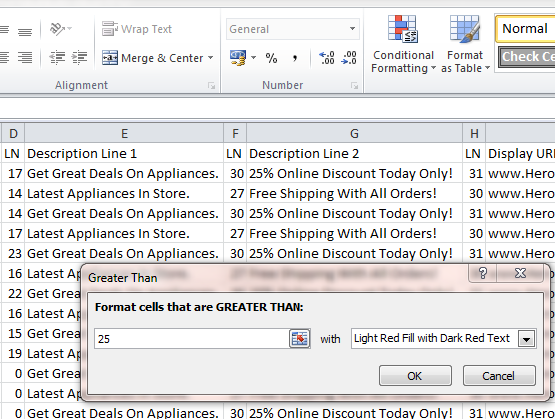The image size is (555, 419).
Task: Select column H header
Action: coord(474,133)
